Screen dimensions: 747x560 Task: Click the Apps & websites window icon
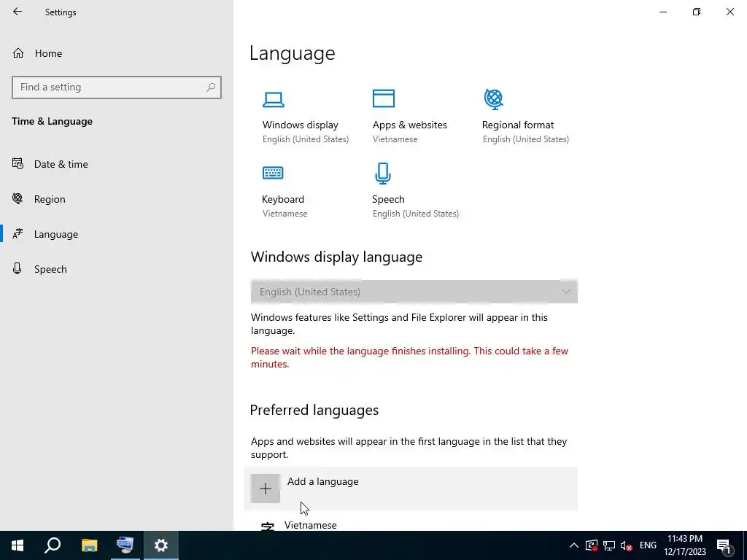[384, 98]
